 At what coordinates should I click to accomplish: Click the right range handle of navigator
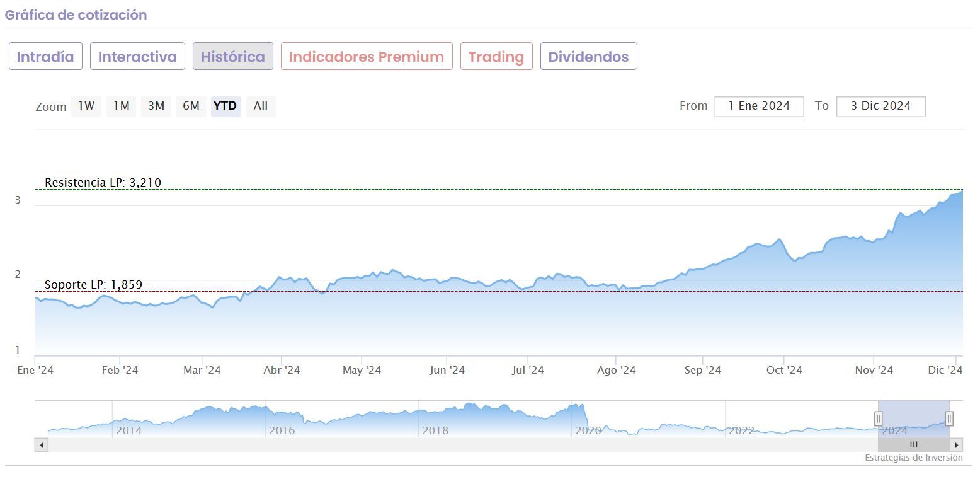click(949, 418)
